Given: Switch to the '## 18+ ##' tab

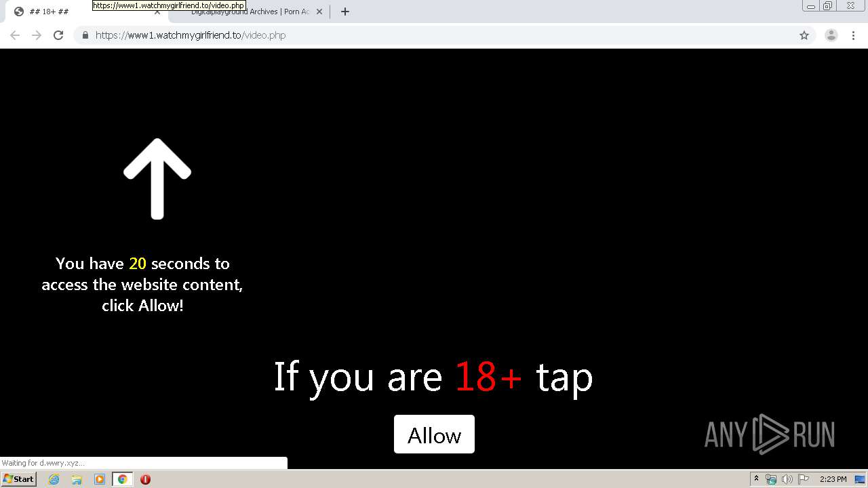Looking at the screenshot, I should click(x=85, y=12).
